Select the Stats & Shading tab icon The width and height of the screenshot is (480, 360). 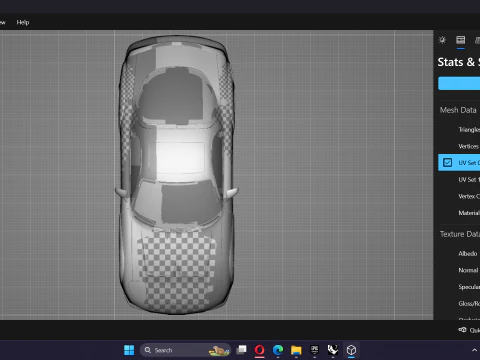(461, 40)
